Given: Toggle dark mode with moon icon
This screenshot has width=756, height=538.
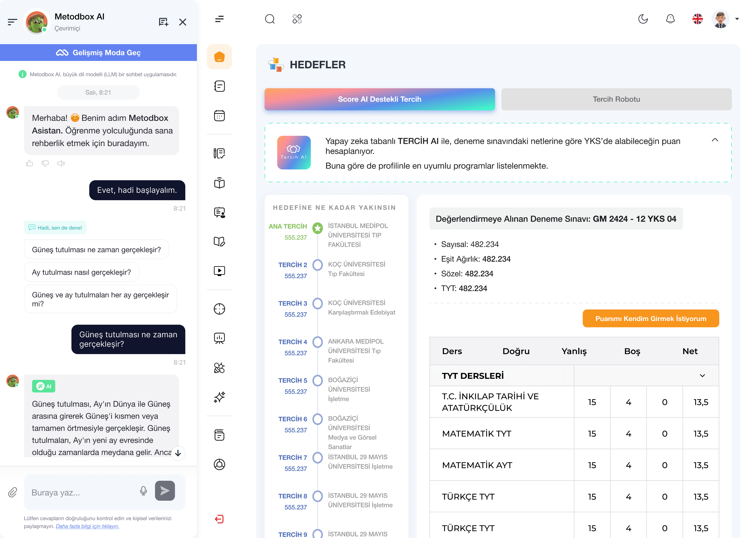Looking at the screenshot, I should (643, 19).
